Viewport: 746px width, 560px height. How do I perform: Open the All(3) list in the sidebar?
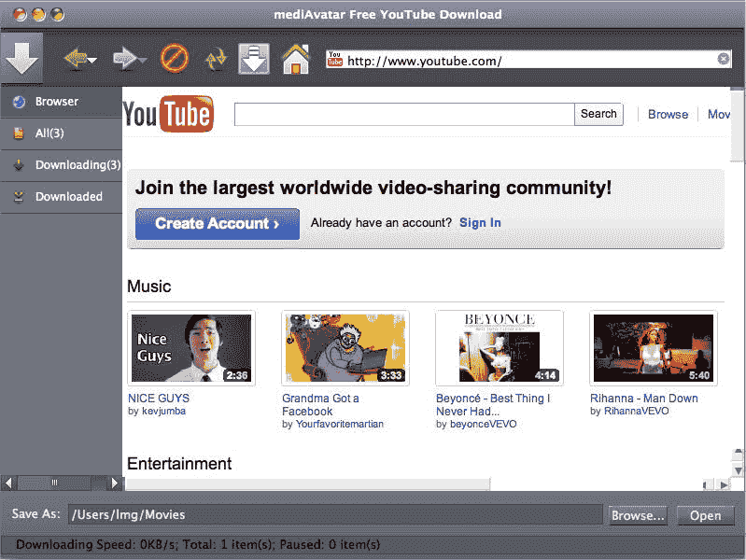point(62,133)
